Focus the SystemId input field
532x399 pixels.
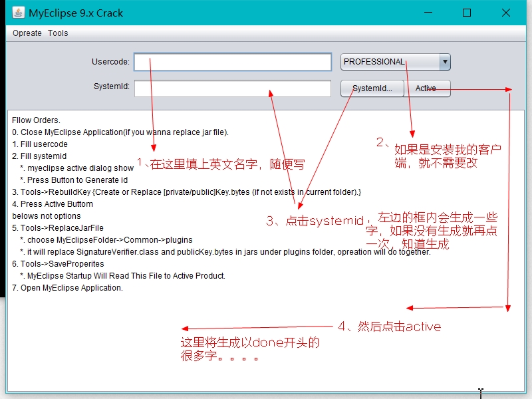[x=233, y=88]
